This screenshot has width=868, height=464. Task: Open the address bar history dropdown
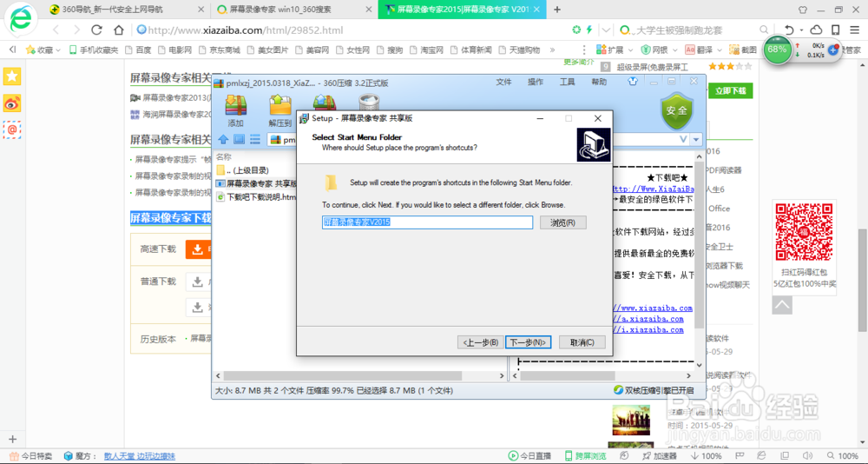607,30
